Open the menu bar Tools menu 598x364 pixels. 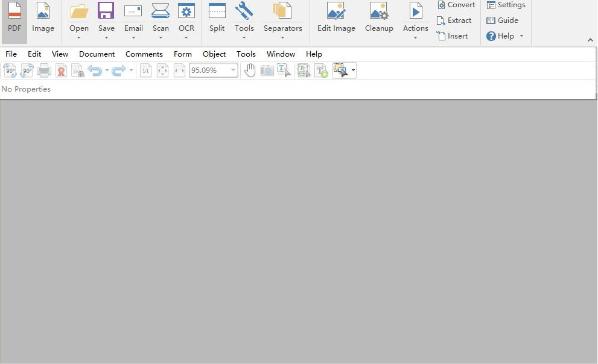(246, 54)
